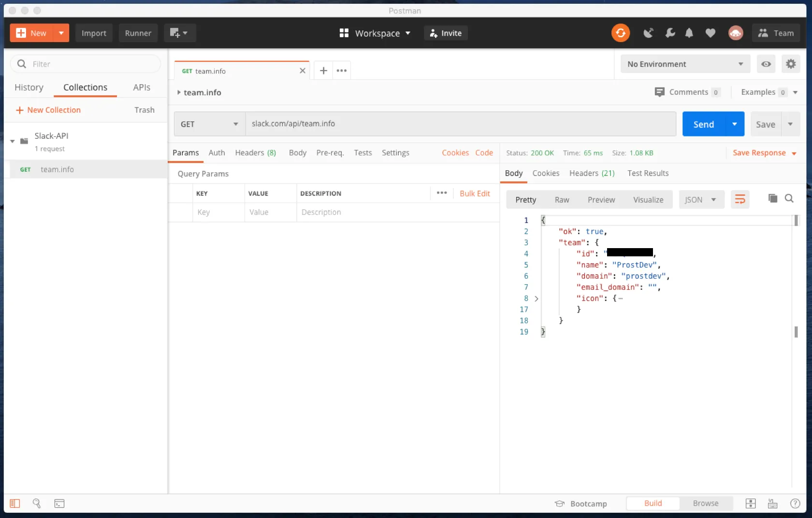Click the response body vertical scrollbar
The image size is (812, 518).
(796, 276)
